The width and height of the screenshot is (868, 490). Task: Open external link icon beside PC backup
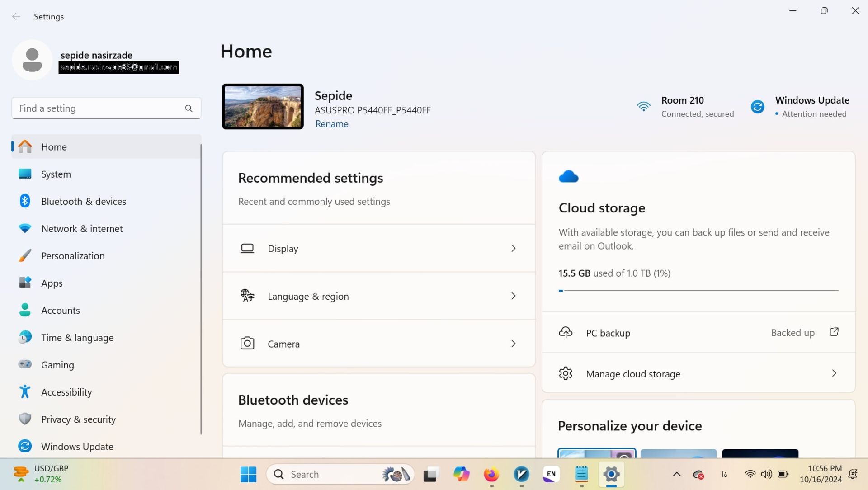click(x=834, y=332)
